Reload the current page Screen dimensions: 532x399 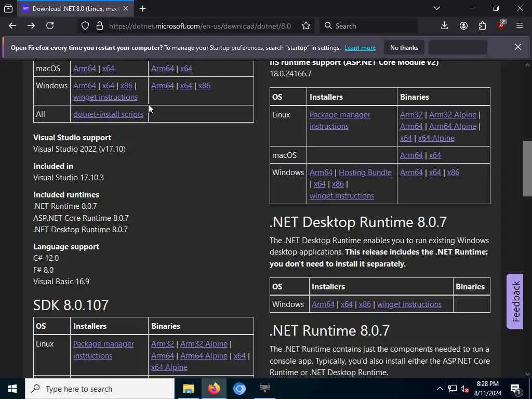coord(50,26)
